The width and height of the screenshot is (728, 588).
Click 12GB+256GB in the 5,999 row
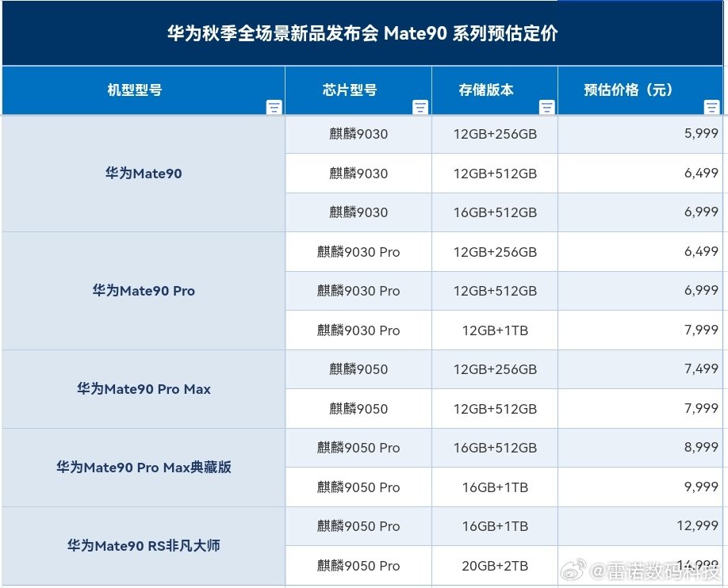495,134
